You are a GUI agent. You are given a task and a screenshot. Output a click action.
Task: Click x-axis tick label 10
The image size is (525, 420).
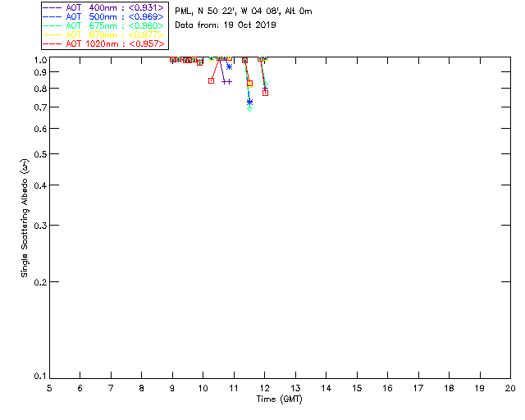[x=203, y=388]
